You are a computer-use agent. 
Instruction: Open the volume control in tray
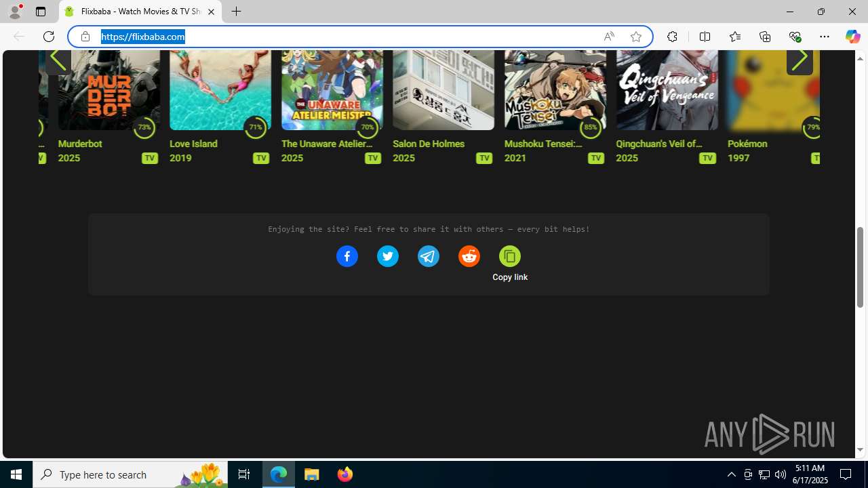(781, 474)
